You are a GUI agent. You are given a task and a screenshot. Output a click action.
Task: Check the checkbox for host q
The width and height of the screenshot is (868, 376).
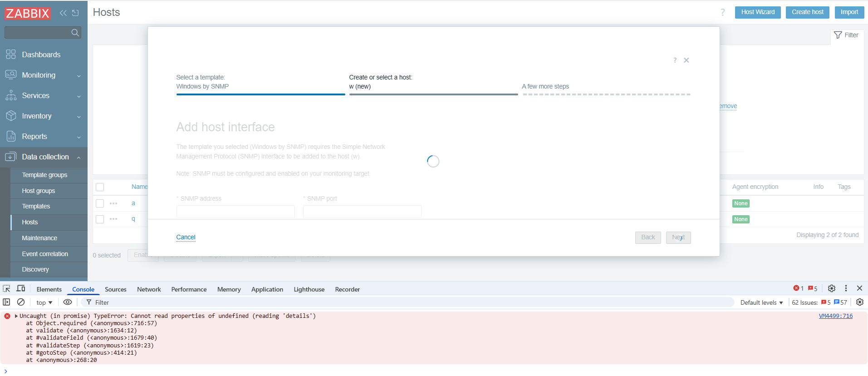(x=100, y=219)
